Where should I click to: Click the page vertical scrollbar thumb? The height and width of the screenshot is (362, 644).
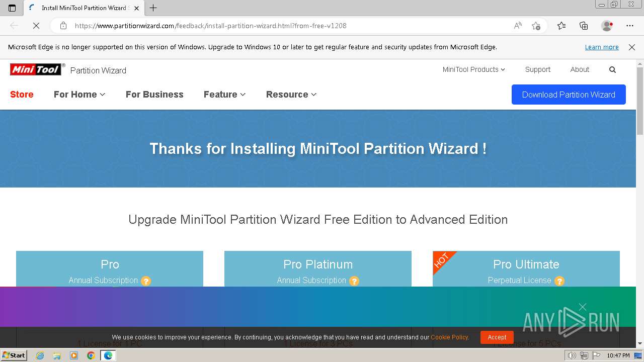tap(640, 101)
